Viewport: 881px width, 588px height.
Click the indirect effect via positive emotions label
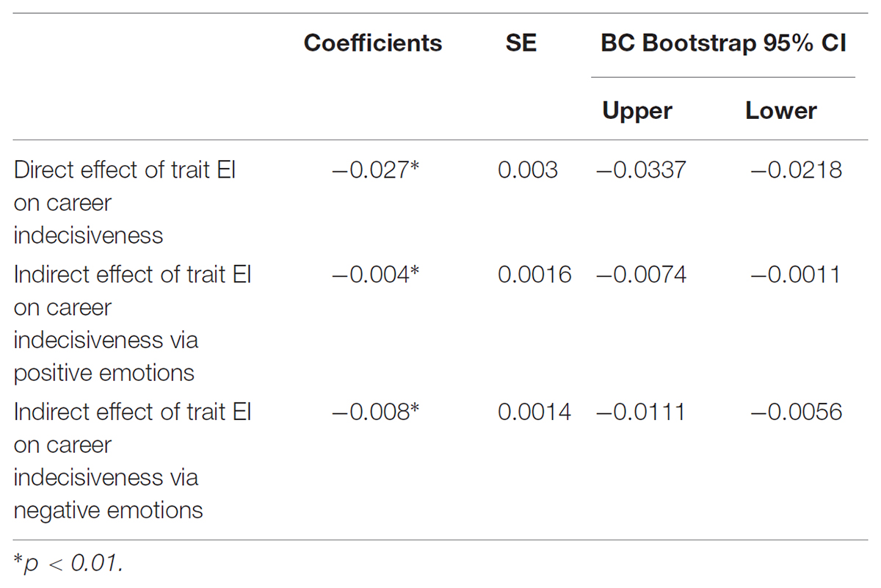(x=132, y=324)
